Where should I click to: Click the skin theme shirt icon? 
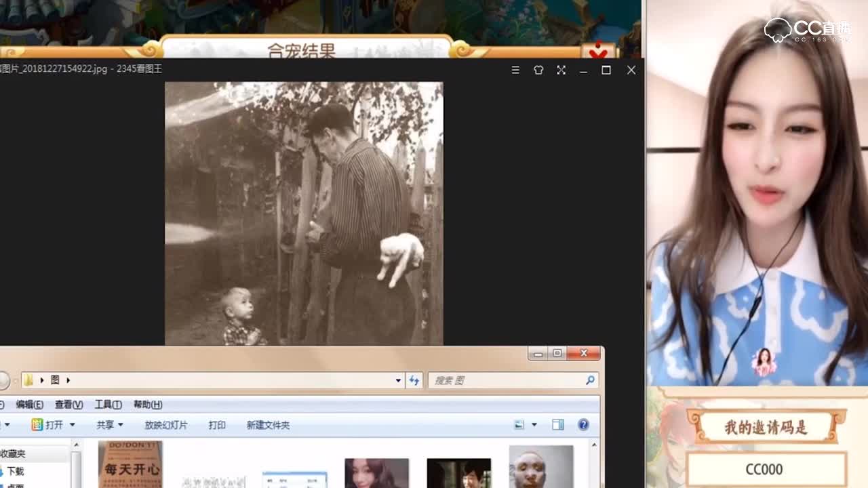coord(538,70)
